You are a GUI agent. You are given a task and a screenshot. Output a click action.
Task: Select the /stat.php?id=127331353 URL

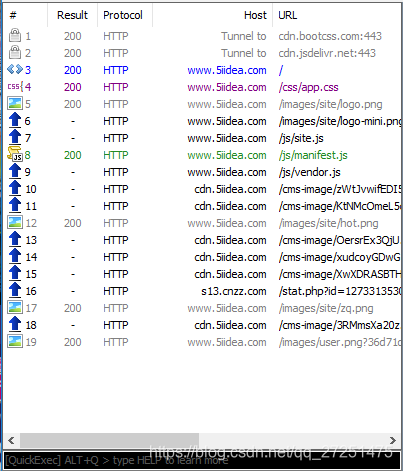click(x=340, y=291)
